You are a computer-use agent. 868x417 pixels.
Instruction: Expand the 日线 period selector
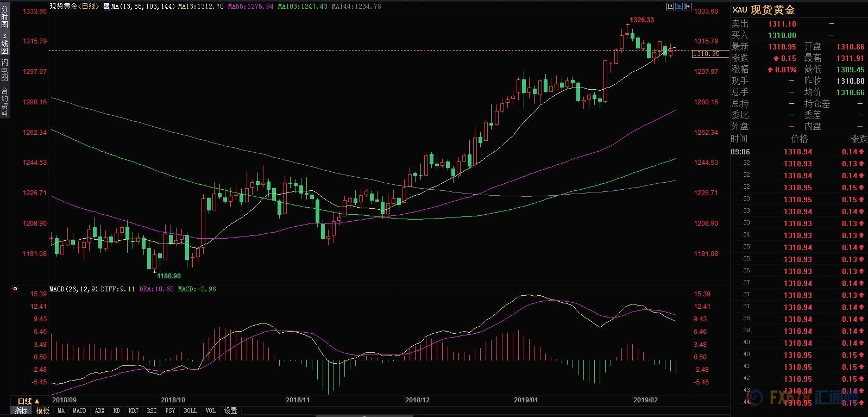(x=28, y=401)
